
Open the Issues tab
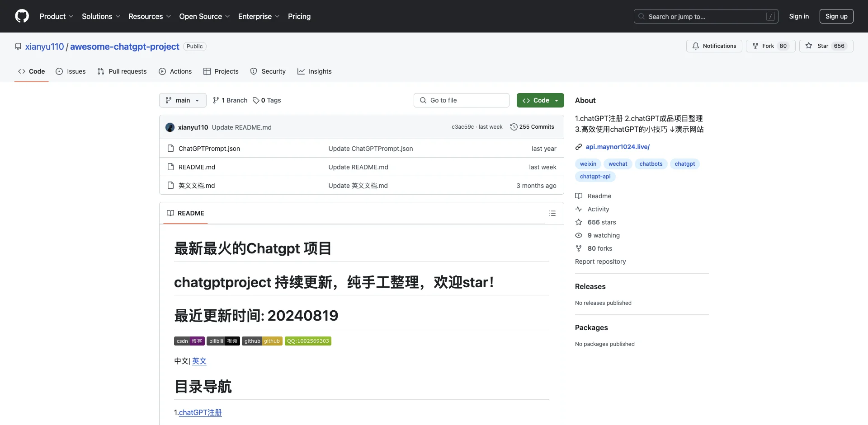tap(71, 71)
